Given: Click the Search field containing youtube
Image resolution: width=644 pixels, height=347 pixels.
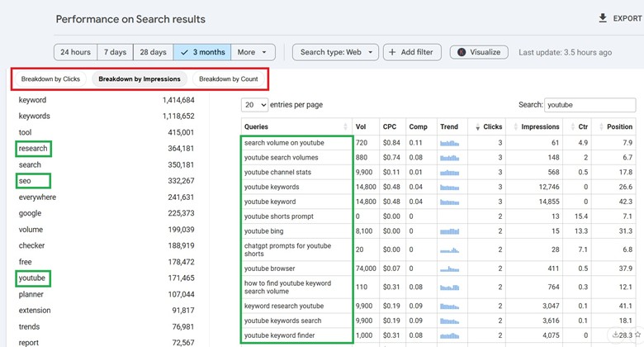Looking at the screenshot, I should tap(590, 105).
